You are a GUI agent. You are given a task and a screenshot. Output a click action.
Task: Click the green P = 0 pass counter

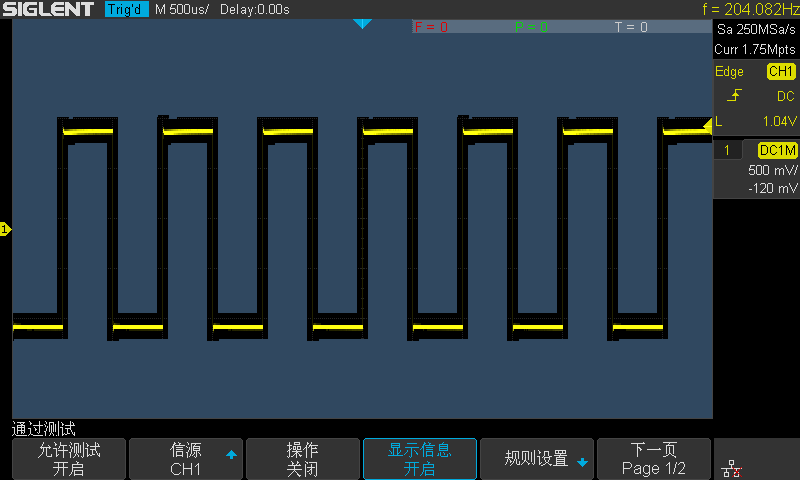pos(531,27)
